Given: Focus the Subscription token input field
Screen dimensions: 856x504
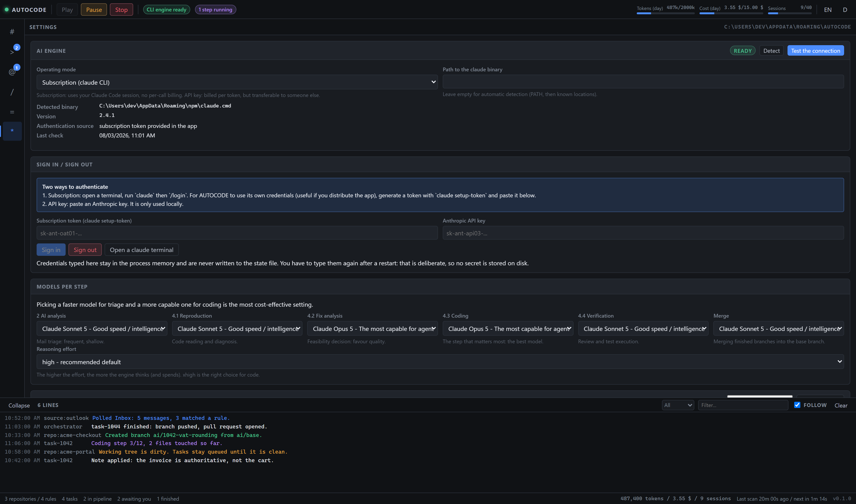Looking at the screenshot, I should [x=237, y=233].
